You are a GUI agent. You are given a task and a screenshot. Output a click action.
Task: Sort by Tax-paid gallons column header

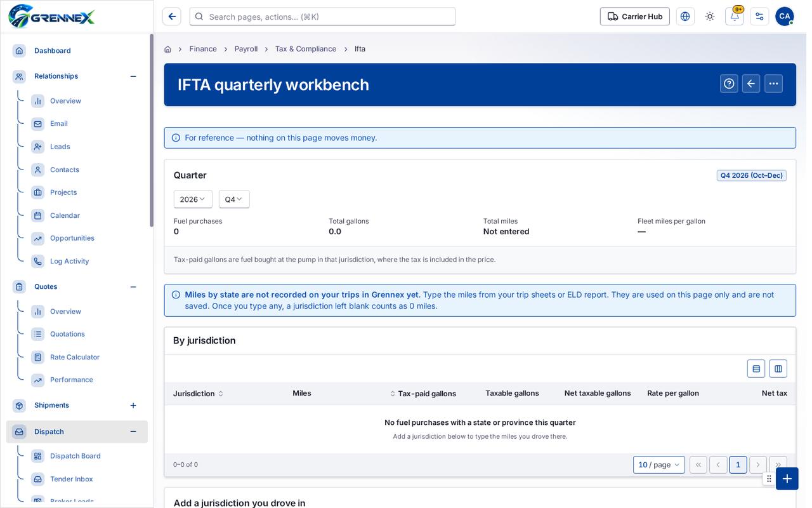pyautogui.click(x=423, y=394)
